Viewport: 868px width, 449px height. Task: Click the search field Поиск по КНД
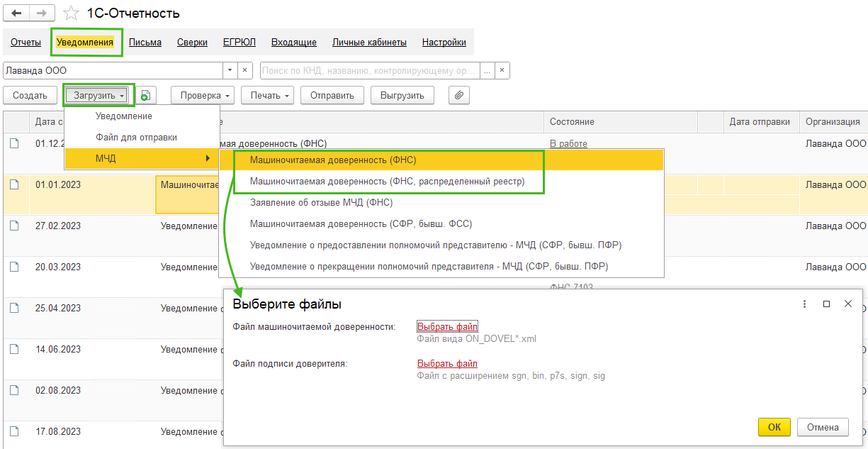(x=370, y=71)
